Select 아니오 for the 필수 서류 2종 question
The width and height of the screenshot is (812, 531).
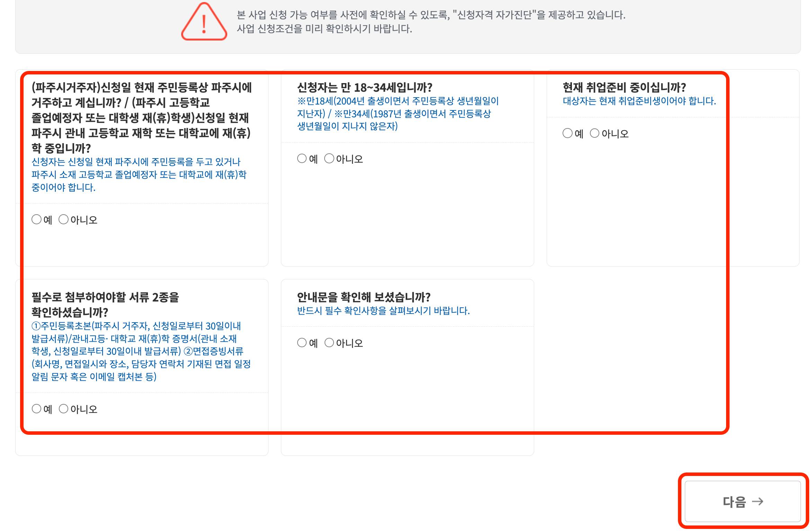tap(64, 409)
